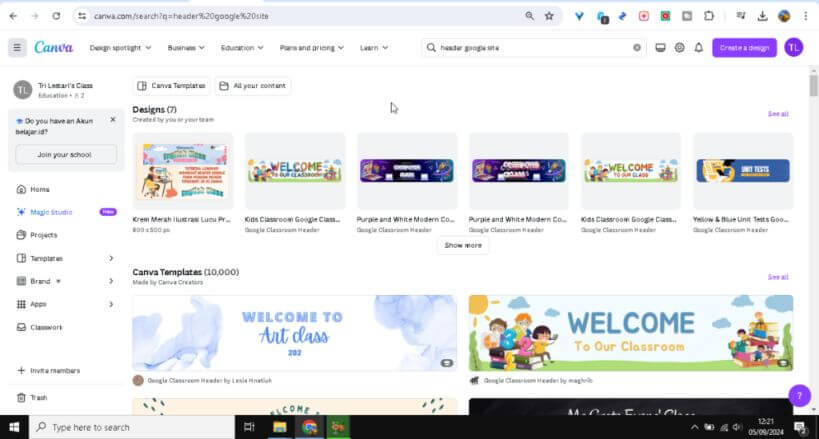
Task: Open the first Purple and White Modern design
Action: coord(407,171)
